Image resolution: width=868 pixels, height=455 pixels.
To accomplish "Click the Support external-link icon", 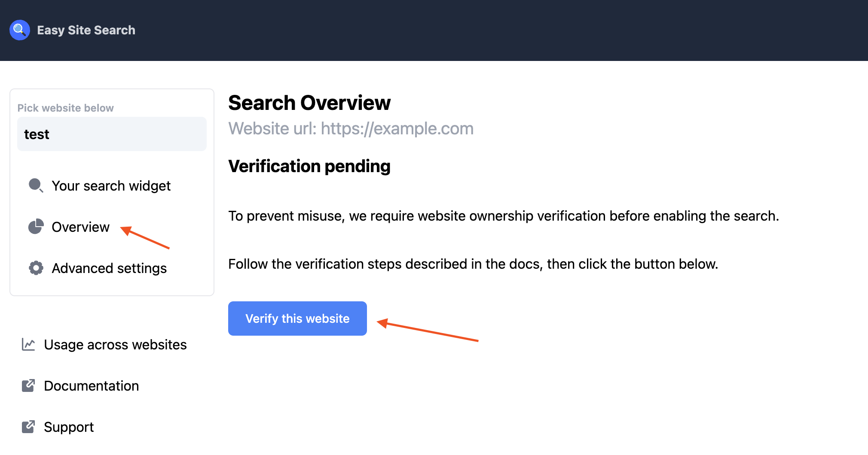I will (x=28, y=427).
